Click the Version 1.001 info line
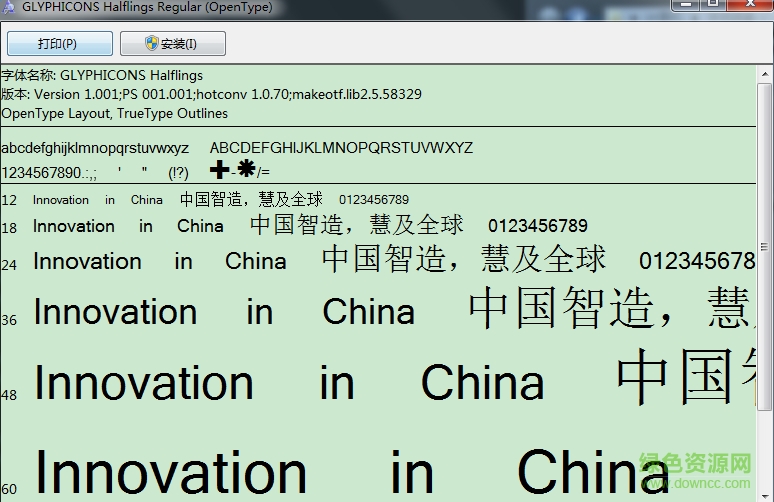 coord(211,94)
